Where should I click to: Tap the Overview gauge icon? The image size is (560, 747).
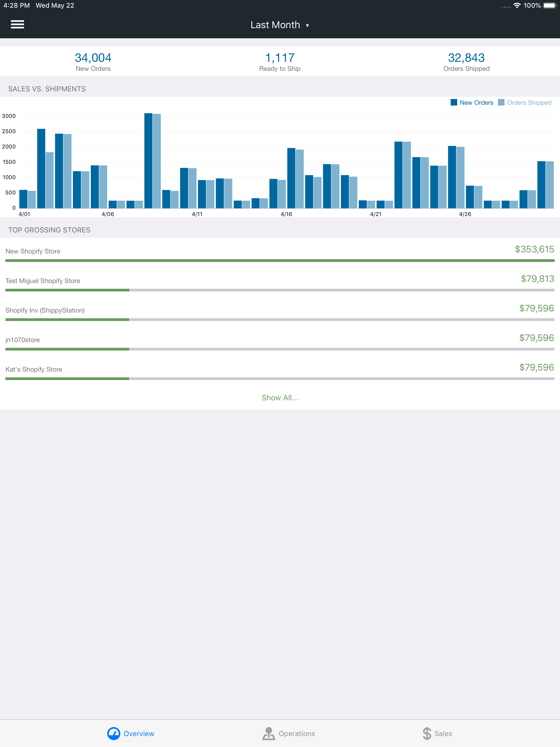click(113, 733)
